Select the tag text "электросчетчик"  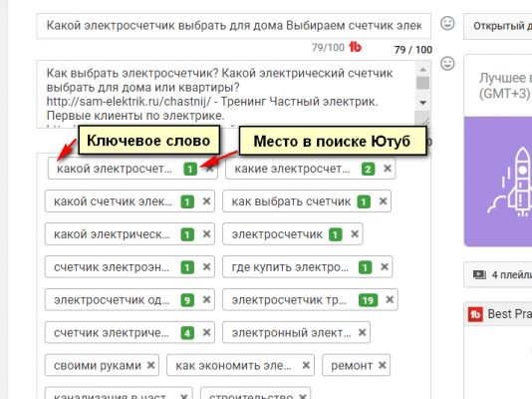pyautogui.click(x=277, y=234)
